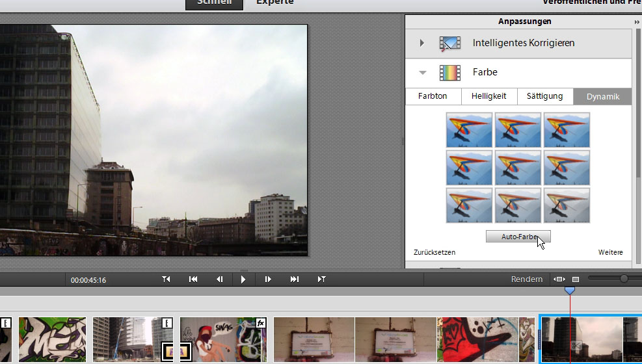Click the scissors split icon on playhead
Image resolution: width=642 pixels, height=364 pixels.
[x=576, y=346]
